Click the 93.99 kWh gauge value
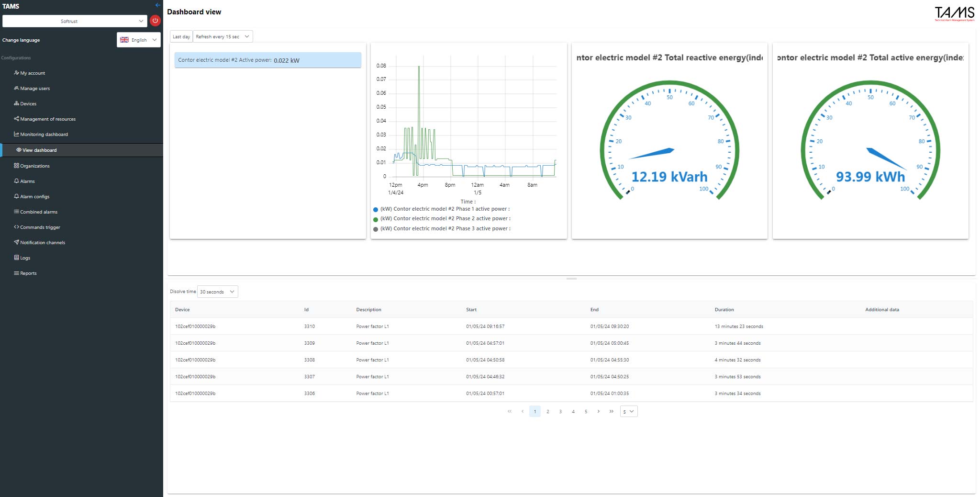This screenshot has height=497, width=980. click(870, 177)
